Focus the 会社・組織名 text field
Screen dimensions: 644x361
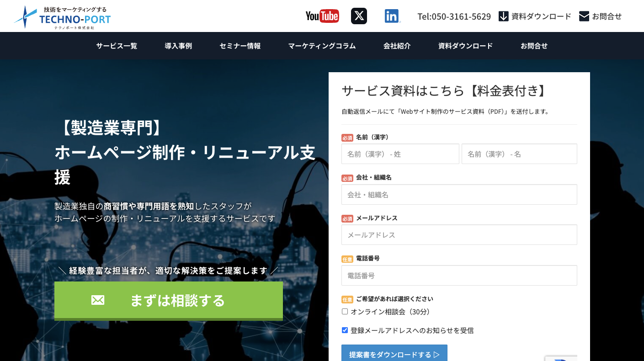[459, 195]
